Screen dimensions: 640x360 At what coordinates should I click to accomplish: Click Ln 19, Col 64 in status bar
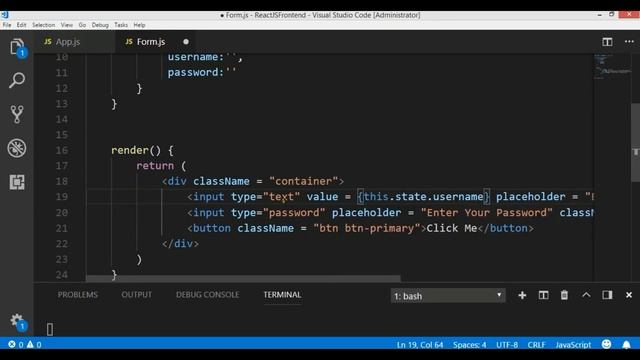pos(420,345)
